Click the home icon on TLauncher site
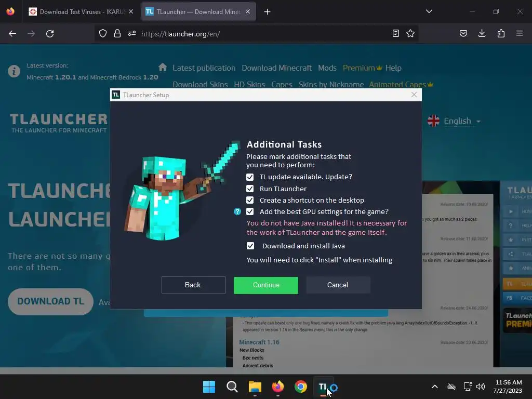Screen dimensions: 532x399 [x=163, y=67]
